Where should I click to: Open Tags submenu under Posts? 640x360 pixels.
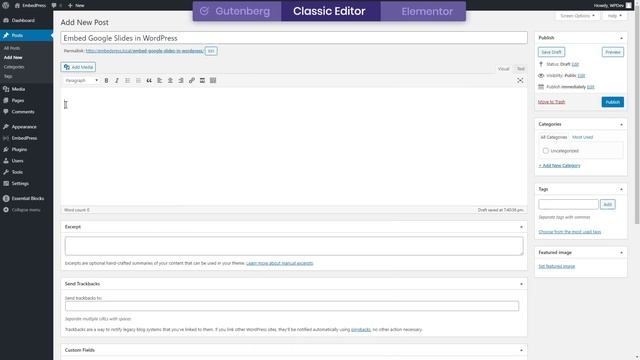coord(8,76)
